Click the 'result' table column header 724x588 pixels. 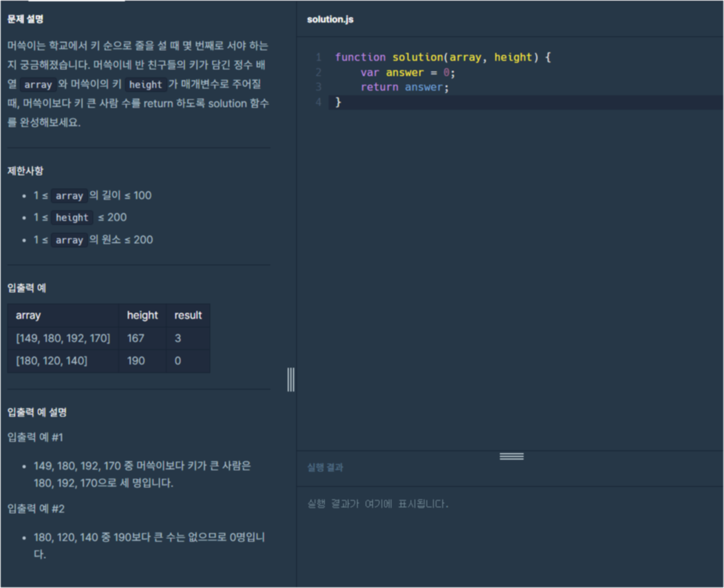tap(188, 315)
